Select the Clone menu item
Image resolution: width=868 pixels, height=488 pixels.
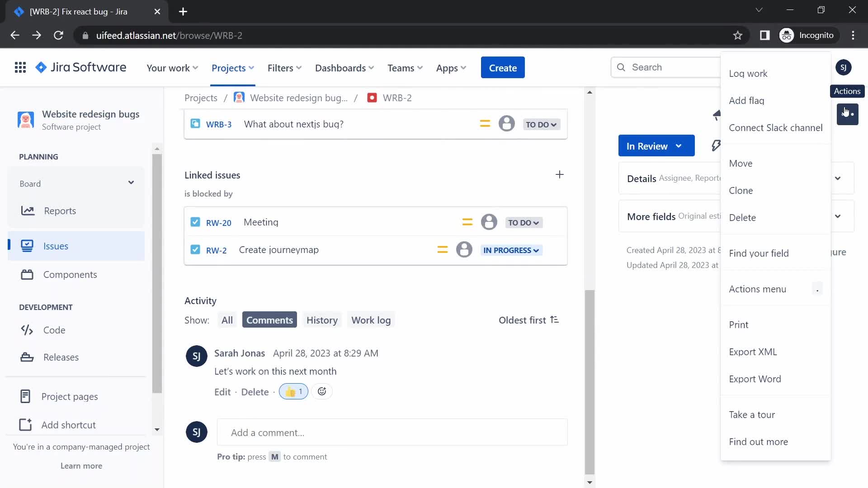point(741,190)
